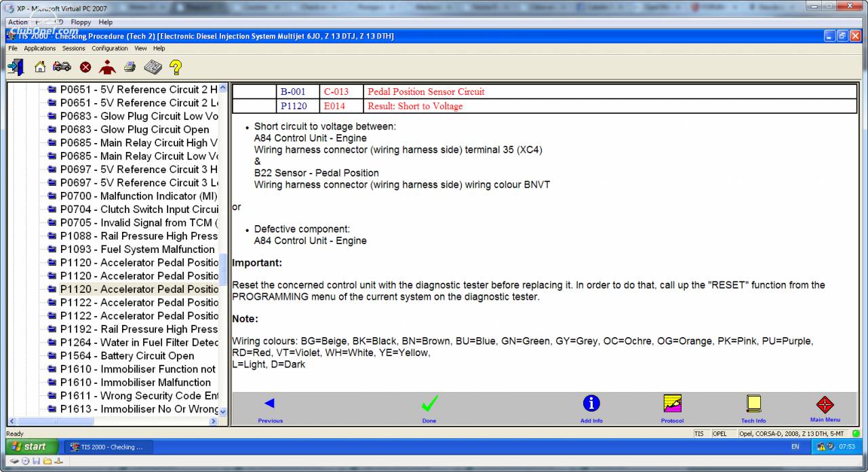Select P1192 Rail Pressure High entry

click(133, 329)
